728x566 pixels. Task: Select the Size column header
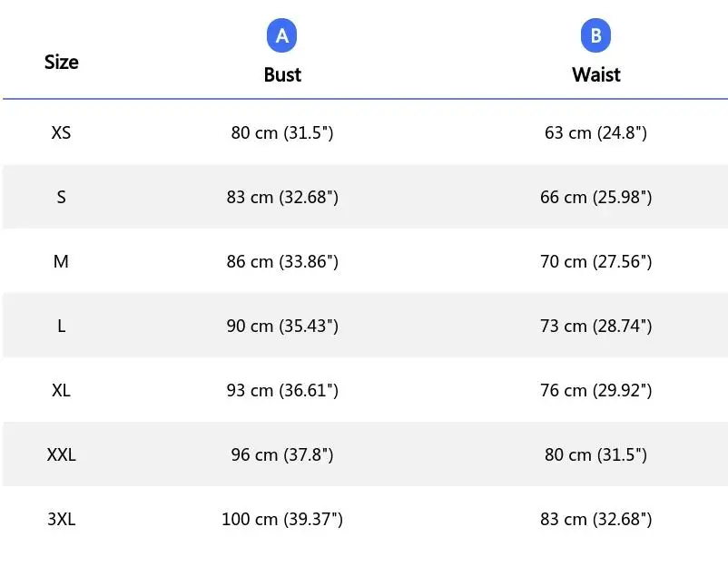[x=61, y=62]
